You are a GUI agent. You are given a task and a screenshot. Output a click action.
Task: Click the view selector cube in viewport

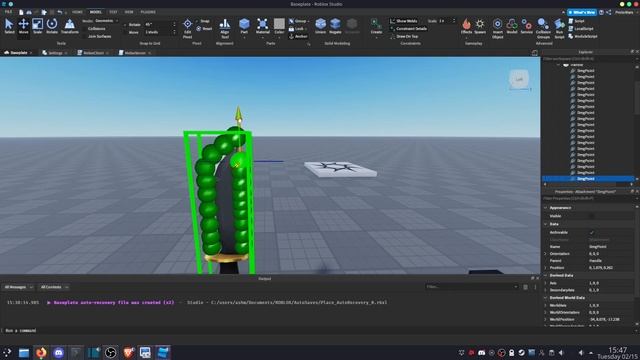[x=519, y=79]
